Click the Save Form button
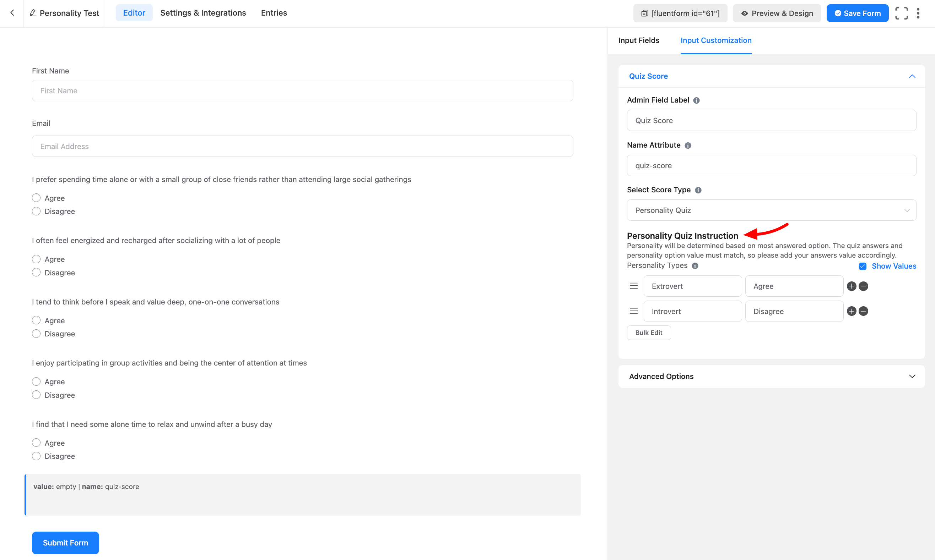This screenshot has width=935, height=560. point(857,13)
